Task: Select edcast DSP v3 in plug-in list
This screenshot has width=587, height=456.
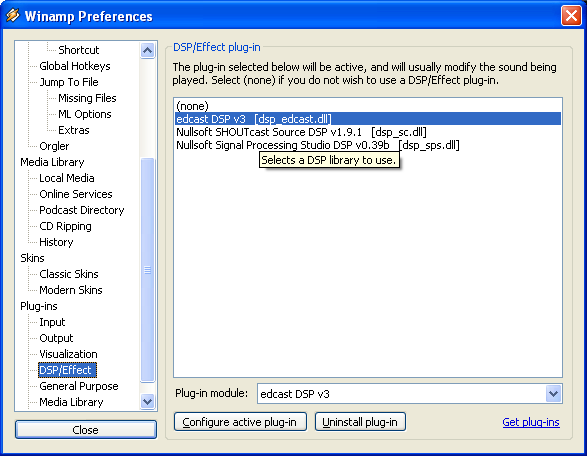Action: click(368, 119)
